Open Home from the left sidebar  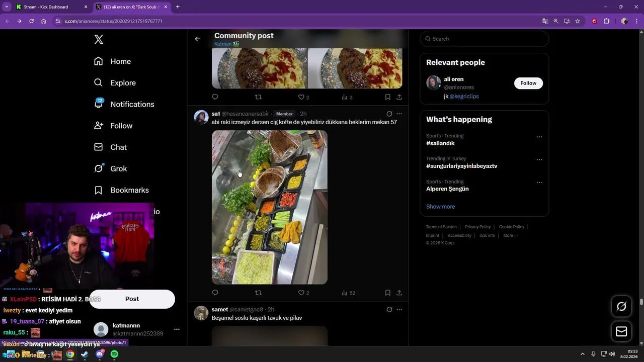pyautogui.click(x=113, y=61)
